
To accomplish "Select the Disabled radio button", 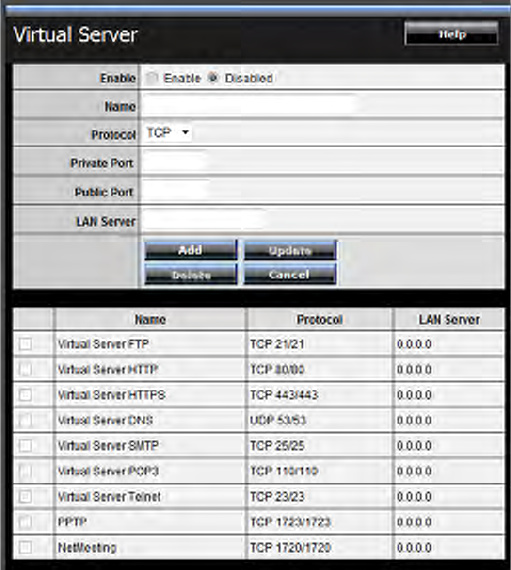I will click(x=213, y=77).
